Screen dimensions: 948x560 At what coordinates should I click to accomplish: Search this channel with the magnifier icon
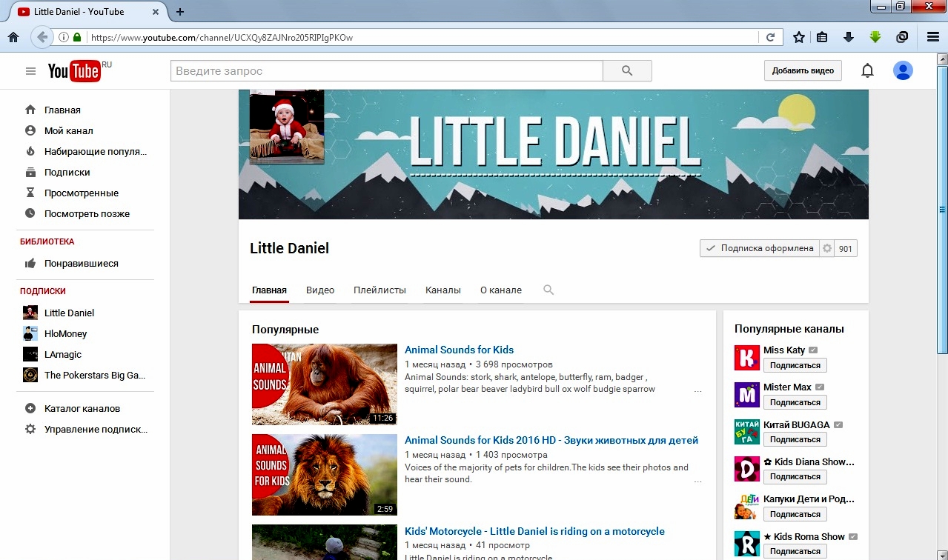[548, 290]
